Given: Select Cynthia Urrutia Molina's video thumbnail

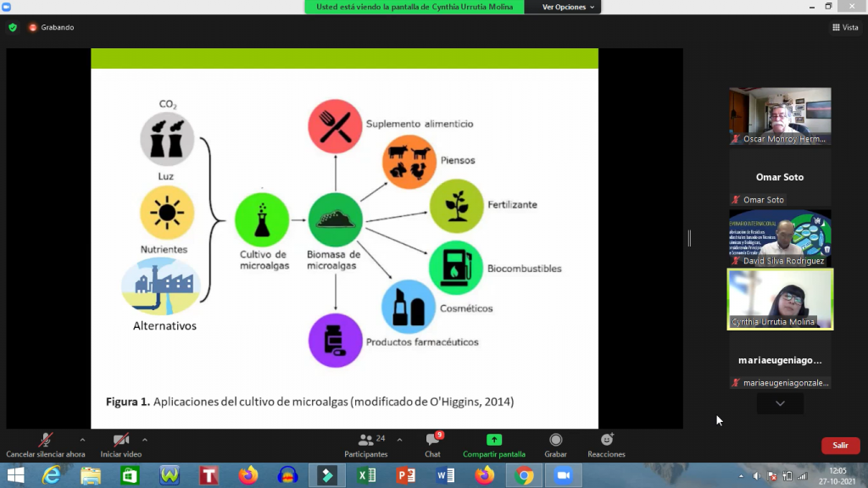Looking at the screenshot, I should pos(780,298).
